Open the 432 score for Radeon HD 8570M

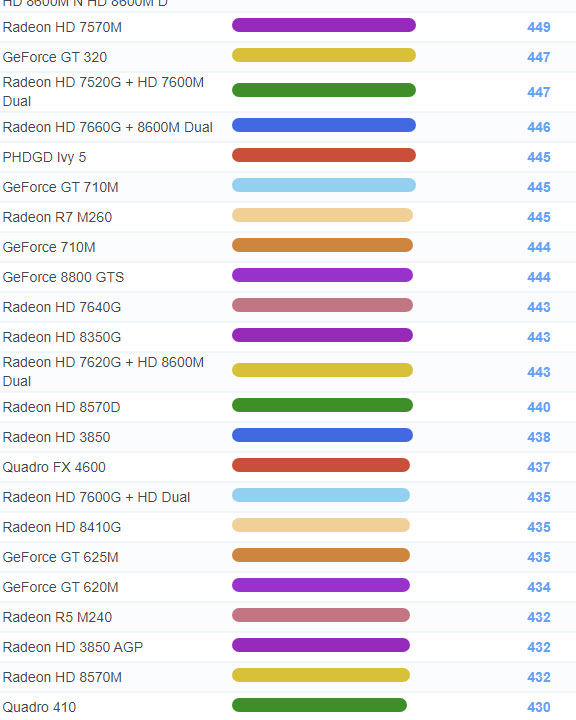pos(539,677)
